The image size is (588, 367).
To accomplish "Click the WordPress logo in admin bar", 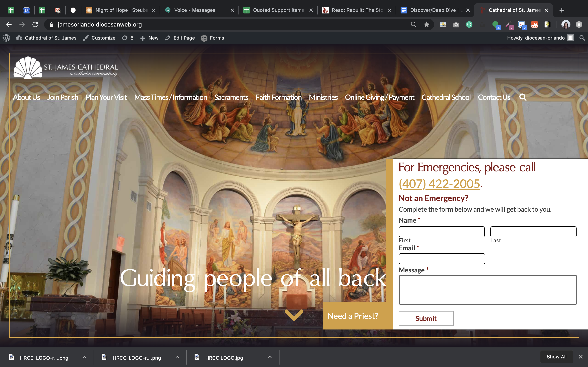I will click(x=6, y=38).
